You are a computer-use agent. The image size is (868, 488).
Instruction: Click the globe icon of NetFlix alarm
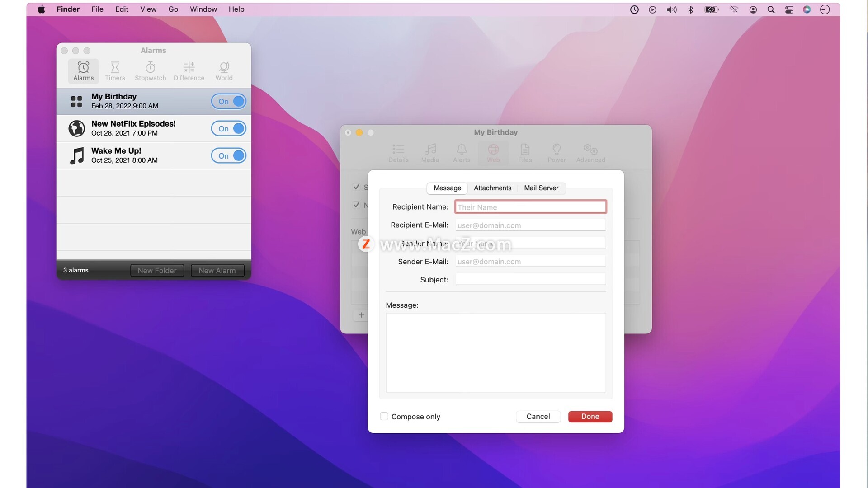tap(76, 128)
